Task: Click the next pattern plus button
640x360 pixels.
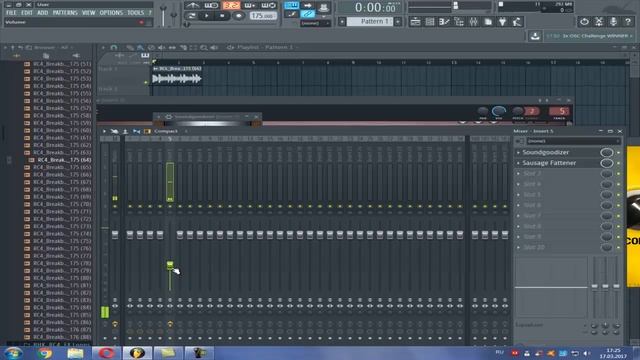Action: click(x=398, y=21)
